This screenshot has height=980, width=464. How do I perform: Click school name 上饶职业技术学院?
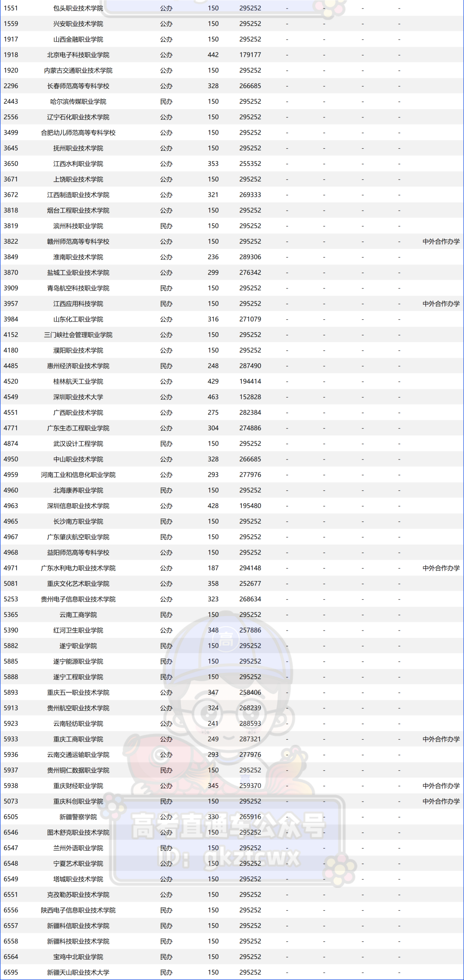[x=78, y=179]
